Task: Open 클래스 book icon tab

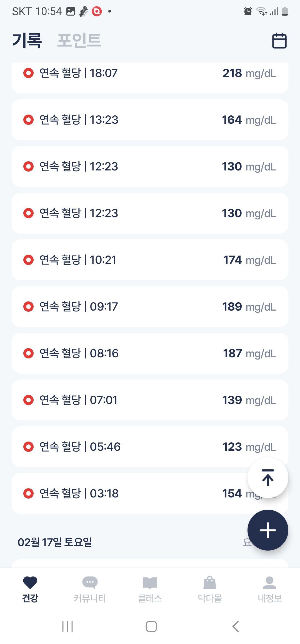Action: coord(150,589)
